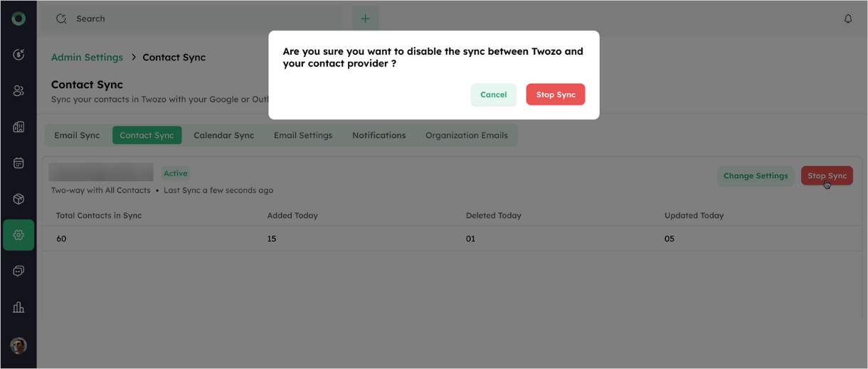Select the Organization Emails tab
The height and width of the screenshot is (369, 868).
[467, 135]
